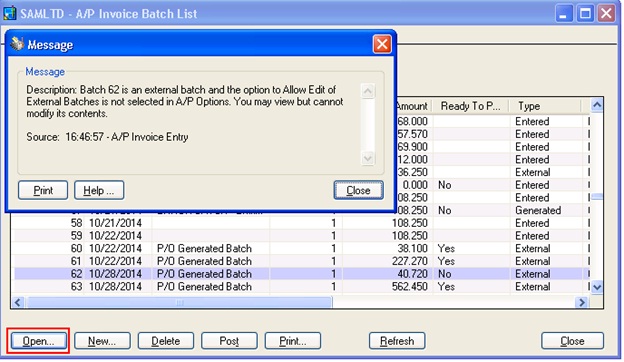Maximize the A/P Invoice Batch List window
Image resolution: width=624 pixels, height=362 pixels.
click(x=585, y=14)
